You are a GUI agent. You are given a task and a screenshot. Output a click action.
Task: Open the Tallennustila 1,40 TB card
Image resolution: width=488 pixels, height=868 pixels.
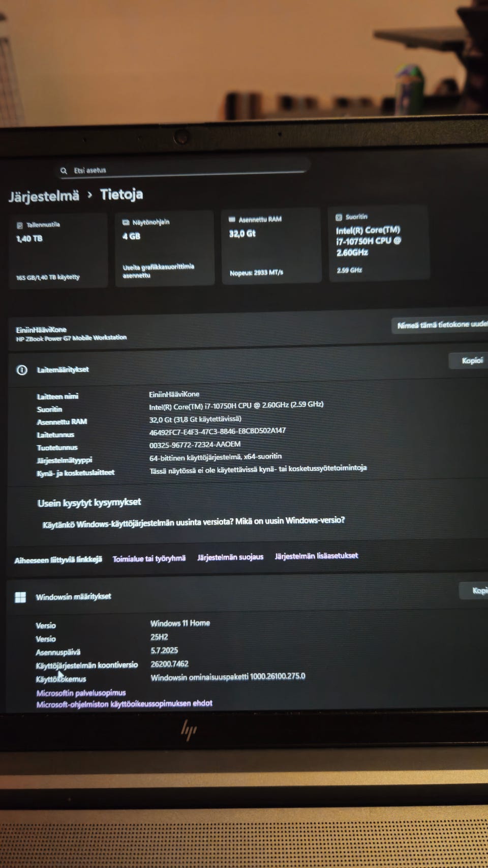click(x=58, y=250)
